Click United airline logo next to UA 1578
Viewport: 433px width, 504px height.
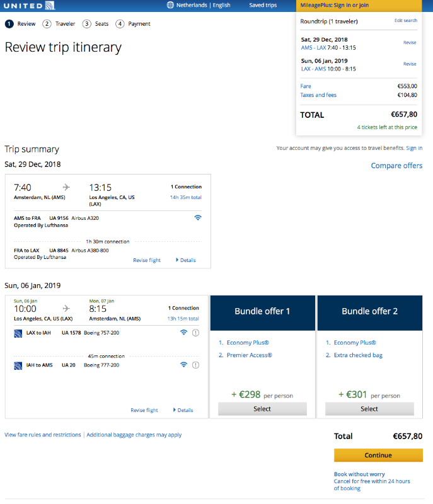(18, 333)
